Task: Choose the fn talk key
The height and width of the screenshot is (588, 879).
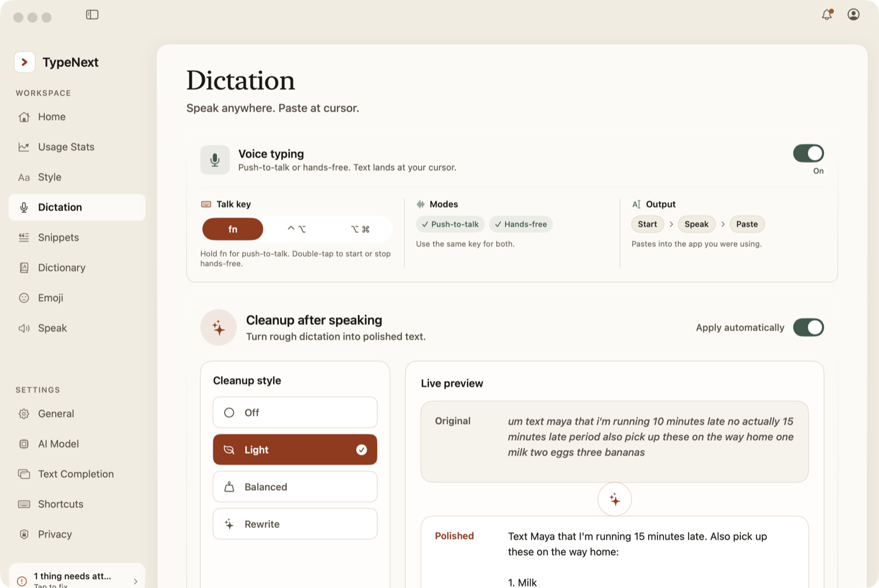Action: [233, 229]
